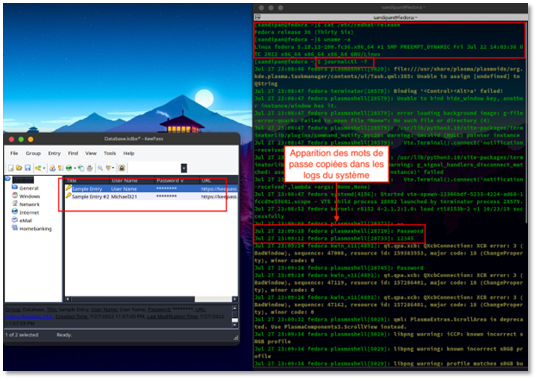Sort by the URL column header
Screen dimensions: 538x381
click(x=219, y=181)
